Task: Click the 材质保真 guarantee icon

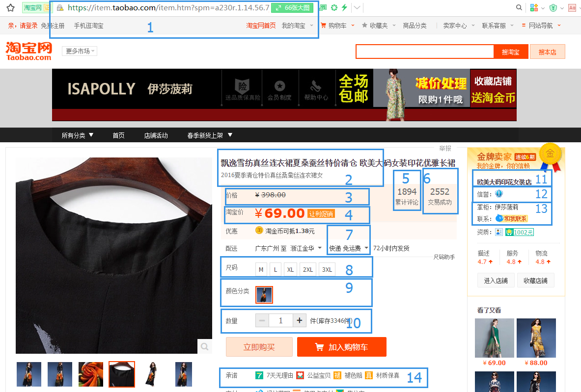Action: [369, 375]
